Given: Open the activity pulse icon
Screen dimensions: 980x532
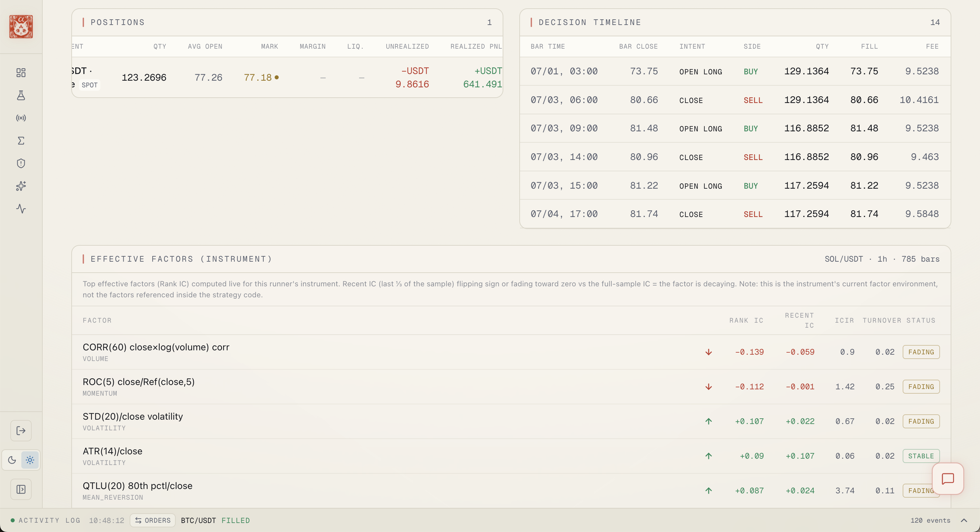Looking at the screenshot, I should click(21, 209).
